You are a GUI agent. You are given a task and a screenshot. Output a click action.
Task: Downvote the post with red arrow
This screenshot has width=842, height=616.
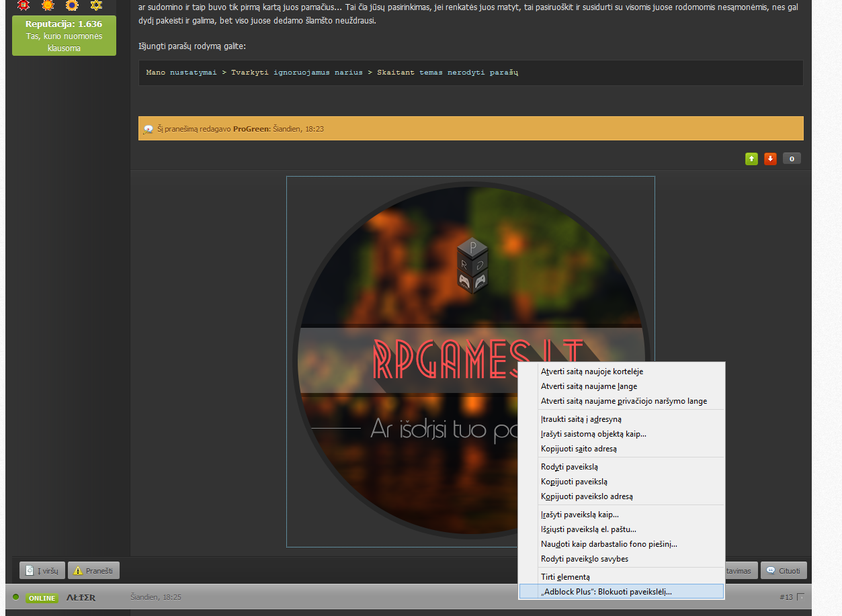(x=770, y=159)
